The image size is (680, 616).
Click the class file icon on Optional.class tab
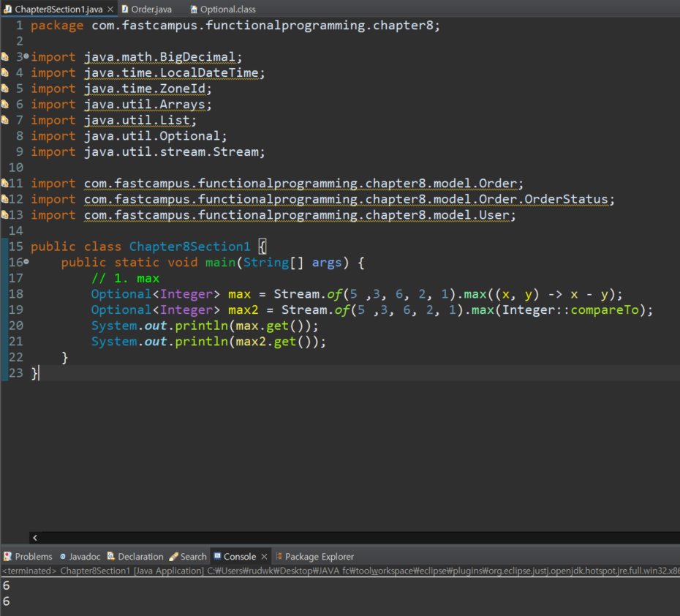[x=194, y=9]
